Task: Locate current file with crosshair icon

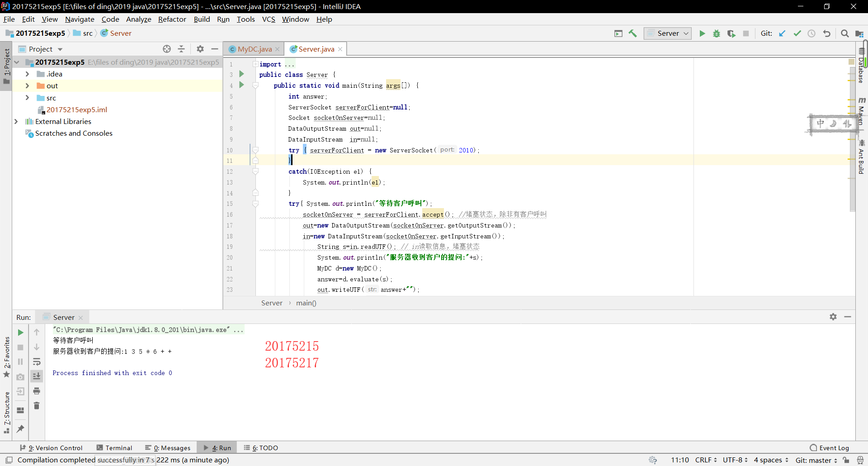Action: pos(167,49)
